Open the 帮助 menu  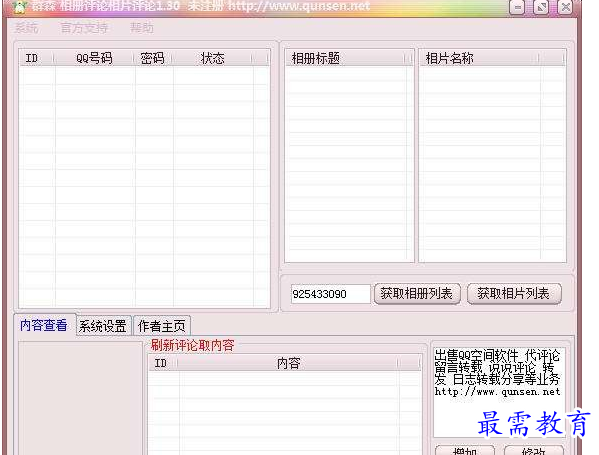142,28
